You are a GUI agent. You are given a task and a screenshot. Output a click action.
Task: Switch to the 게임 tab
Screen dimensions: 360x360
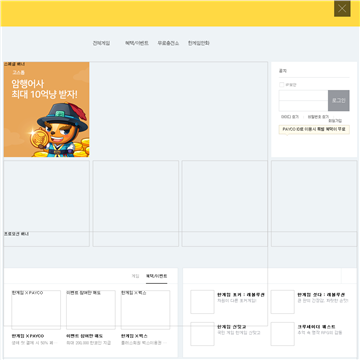point(135,276)
